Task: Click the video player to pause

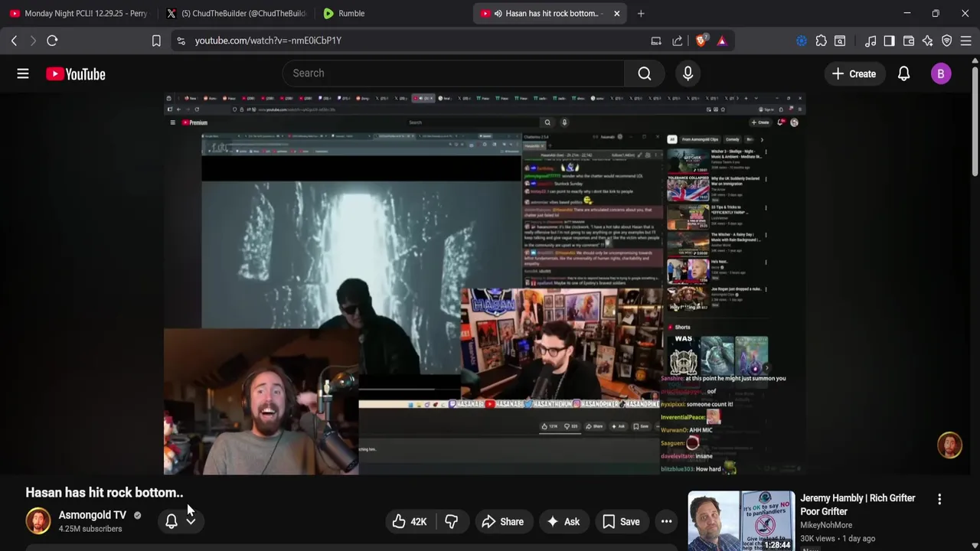Action: click(x=485, y=284)
